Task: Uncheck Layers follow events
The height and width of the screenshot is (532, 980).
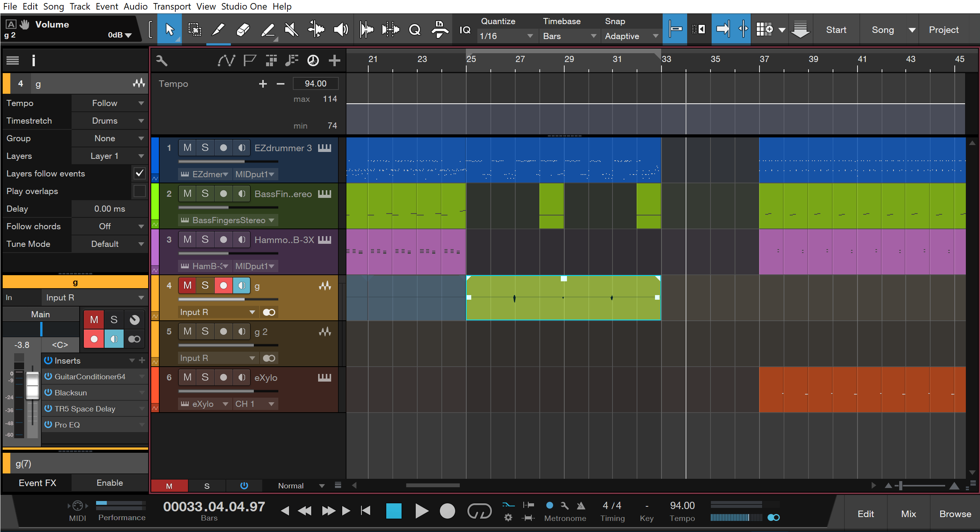Action: [x=139, y=173]
